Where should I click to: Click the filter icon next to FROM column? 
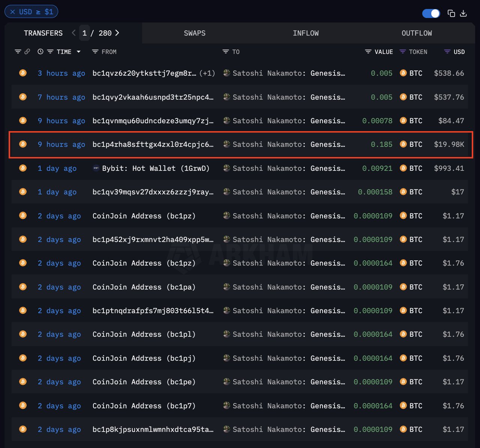click(95, 52)
